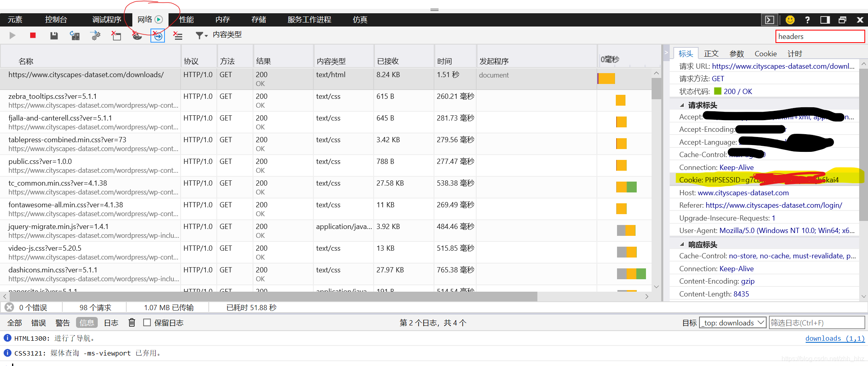Select the 正文 details tab
The image size is (868, 366).
pos(711,53)
